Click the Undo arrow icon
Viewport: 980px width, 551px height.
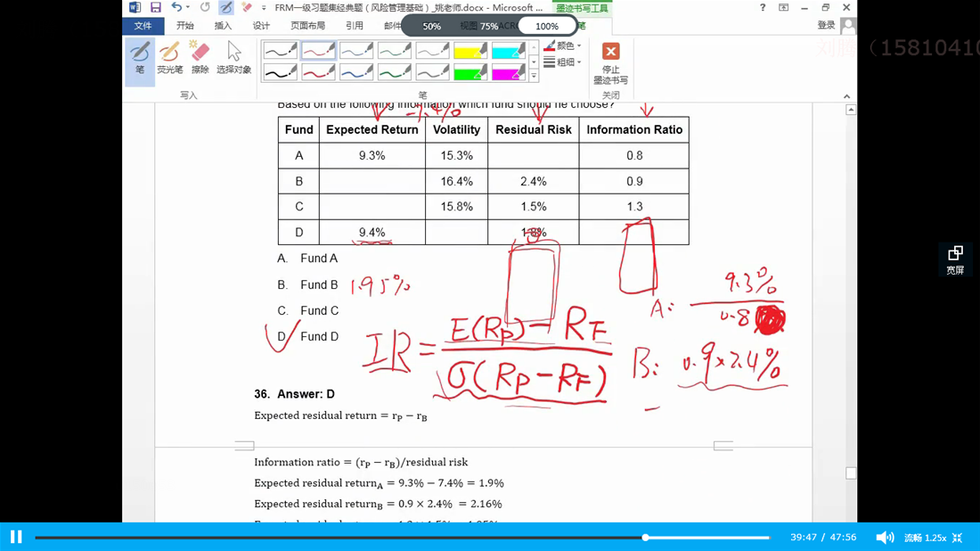point(176,7)
